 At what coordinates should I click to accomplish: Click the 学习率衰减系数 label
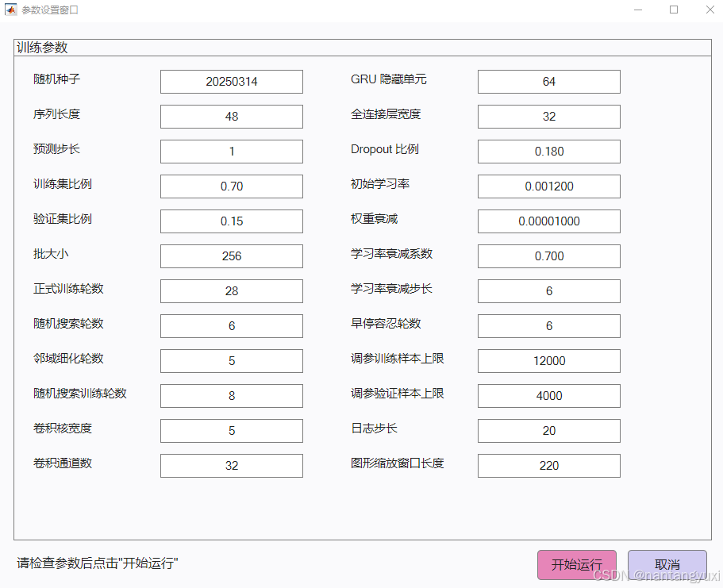point(391,254)
